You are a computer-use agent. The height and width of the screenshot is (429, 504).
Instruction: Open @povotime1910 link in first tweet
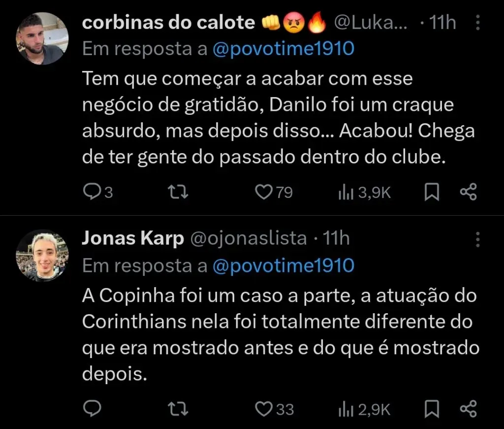(x=283, y=49)
